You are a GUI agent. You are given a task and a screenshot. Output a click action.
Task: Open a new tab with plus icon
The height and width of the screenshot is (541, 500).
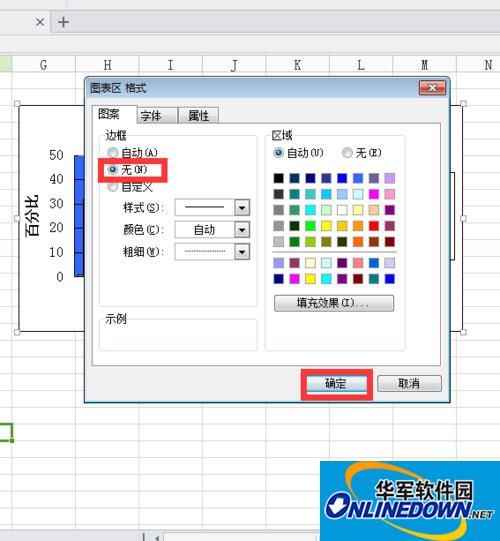tap(63, 22)
